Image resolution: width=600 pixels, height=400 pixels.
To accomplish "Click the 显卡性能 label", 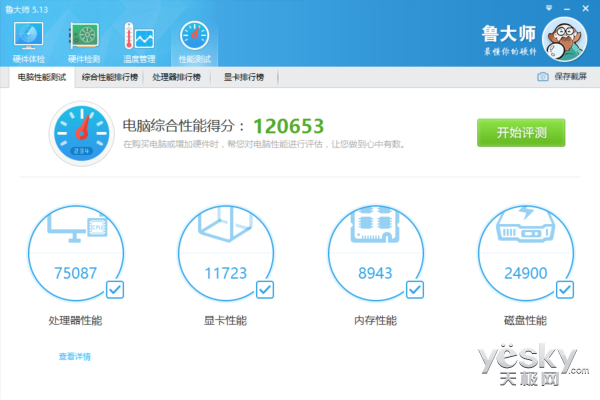I will coord(225,320).
